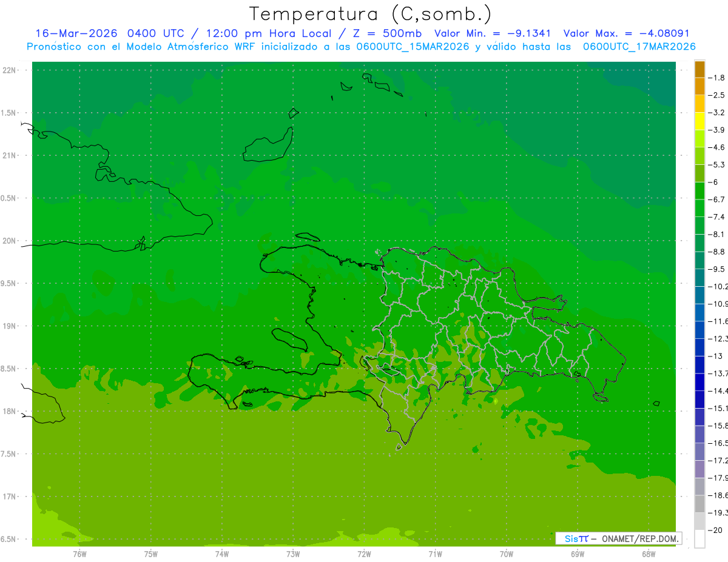Click the '-9.5' colorbar value
The height and width of the screenshot is (562, 728).
716,269
